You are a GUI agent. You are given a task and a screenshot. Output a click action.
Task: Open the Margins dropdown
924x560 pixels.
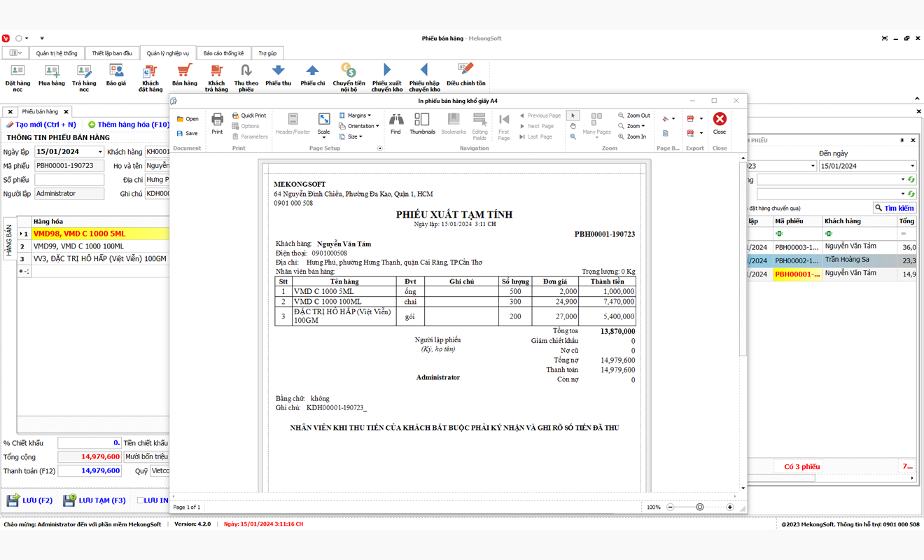tap(356, 115)
